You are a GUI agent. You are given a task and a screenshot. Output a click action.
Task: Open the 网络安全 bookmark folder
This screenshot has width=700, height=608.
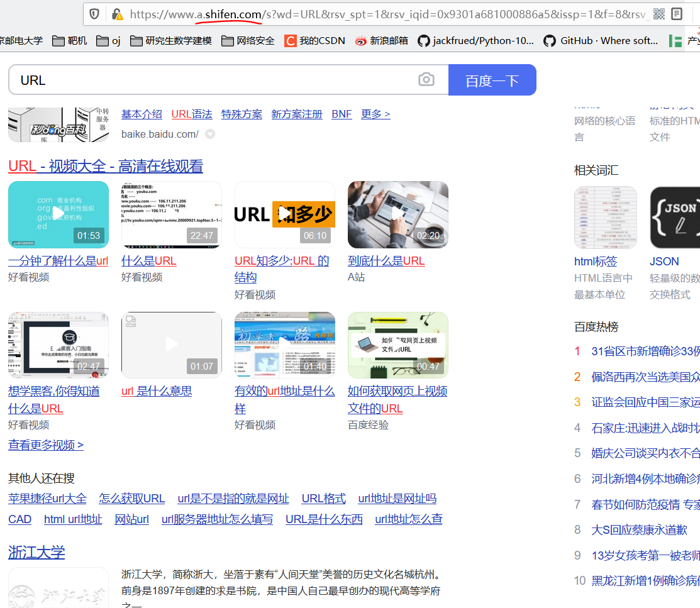tap(248, 41)
